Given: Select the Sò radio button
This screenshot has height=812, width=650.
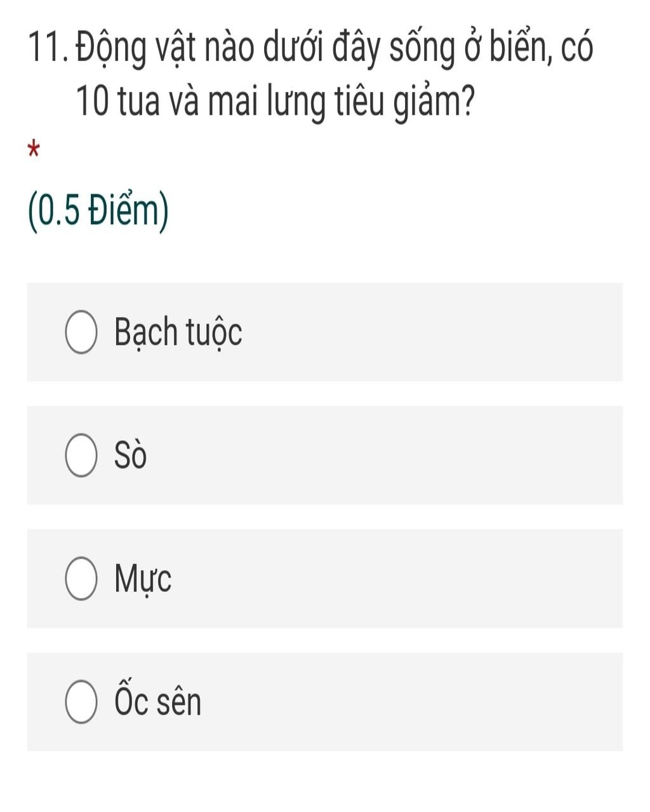Looking at the screenshot, I should (81, 455).
